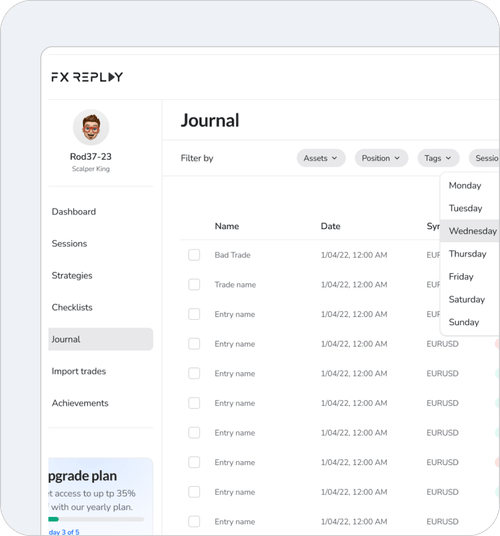Click the Upgrade plan card heading
Screen dimensions: 500x536
[x=82, y=476]
